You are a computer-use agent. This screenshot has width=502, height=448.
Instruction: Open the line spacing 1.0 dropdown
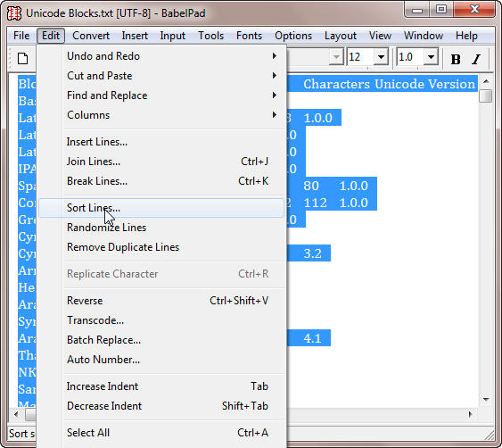point(431,57)
